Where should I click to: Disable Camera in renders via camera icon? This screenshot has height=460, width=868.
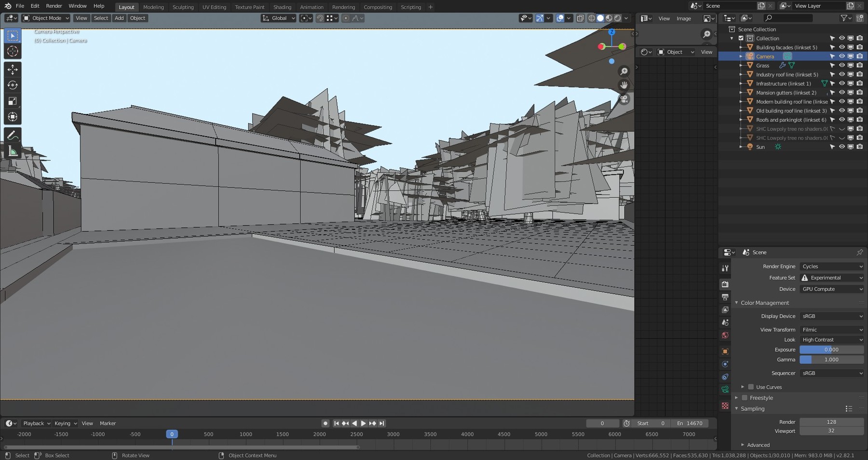pos(859,56)
